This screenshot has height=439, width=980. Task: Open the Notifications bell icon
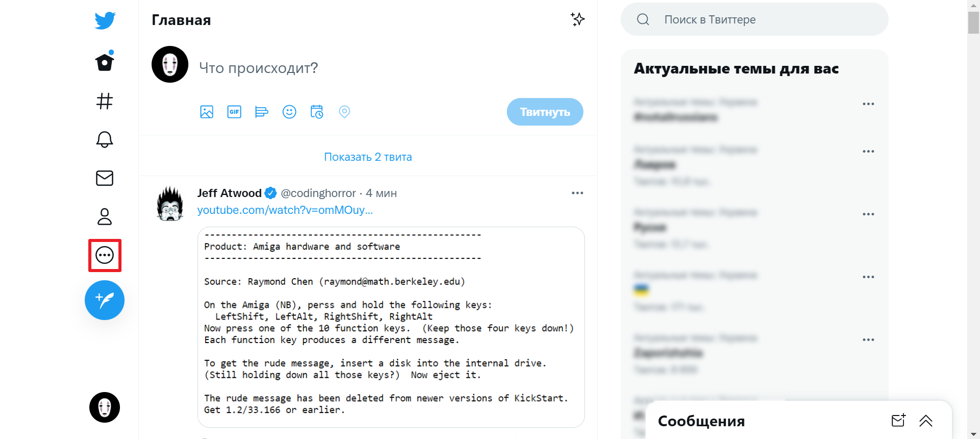pos(105,139)
